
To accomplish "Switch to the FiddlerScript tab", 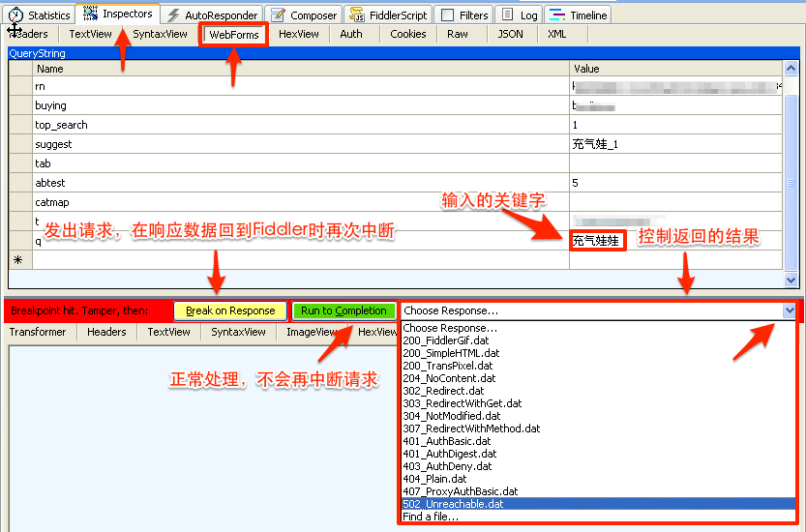I will click(389, 15).
